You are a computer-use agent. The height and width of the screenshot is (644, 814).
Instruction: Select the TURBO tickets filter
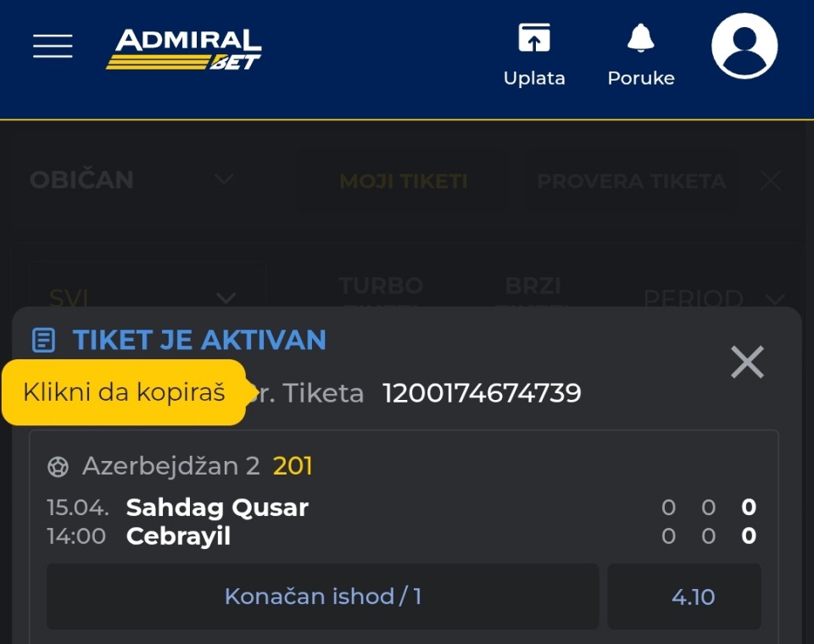381,286
